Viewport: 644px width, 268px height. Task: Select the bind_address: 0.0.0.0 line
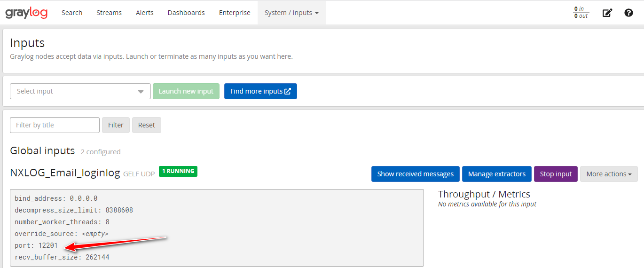[56, 198]
